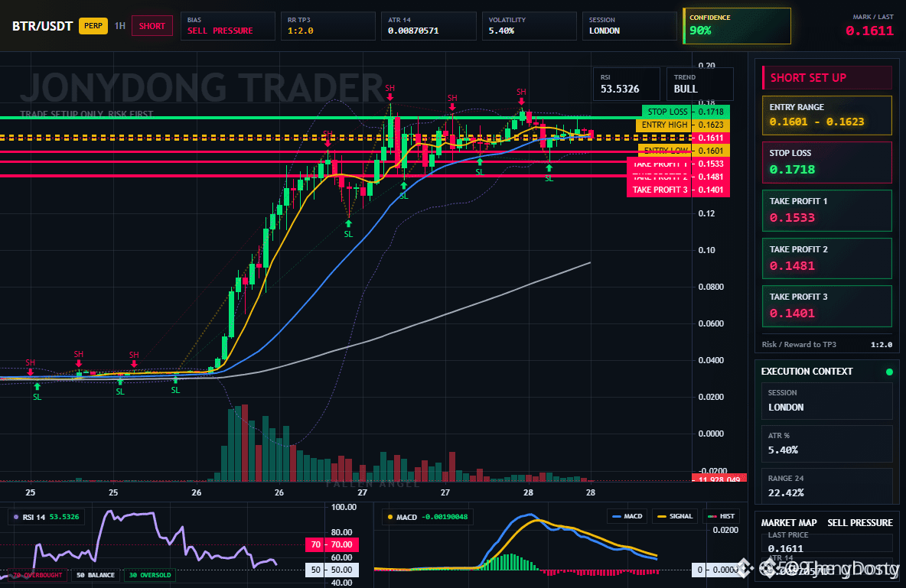
Task: Toggle the HIST histogram legend item
Action: point(721,516)
